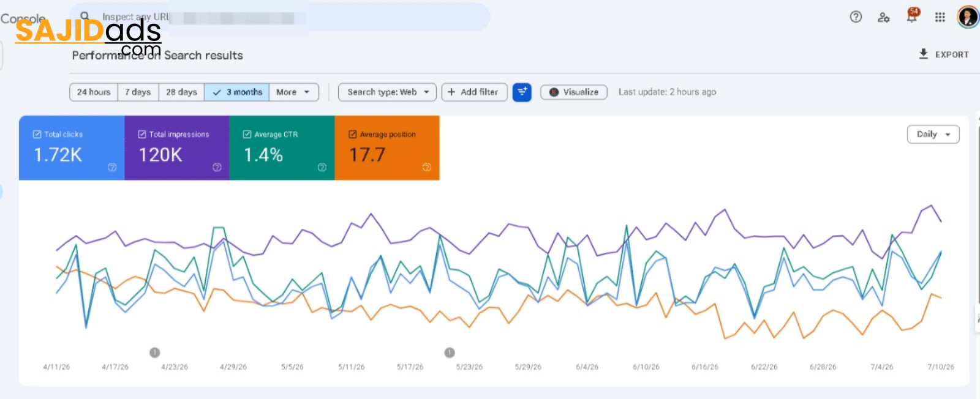Click the 4/11/26 axis date label
The height and width of the screenshot is (399, 980).
click(56, 367)
